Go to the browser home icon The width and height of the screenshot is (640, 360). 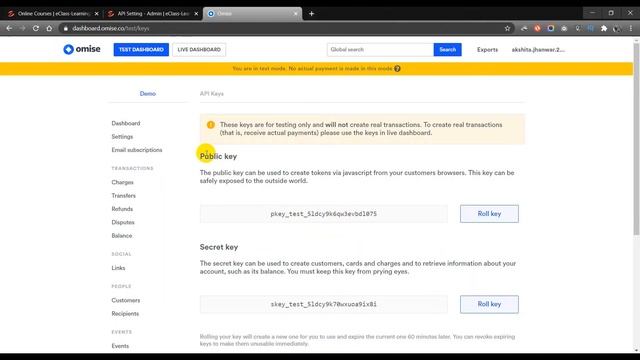pyautogui.click(x=49, y=28)
